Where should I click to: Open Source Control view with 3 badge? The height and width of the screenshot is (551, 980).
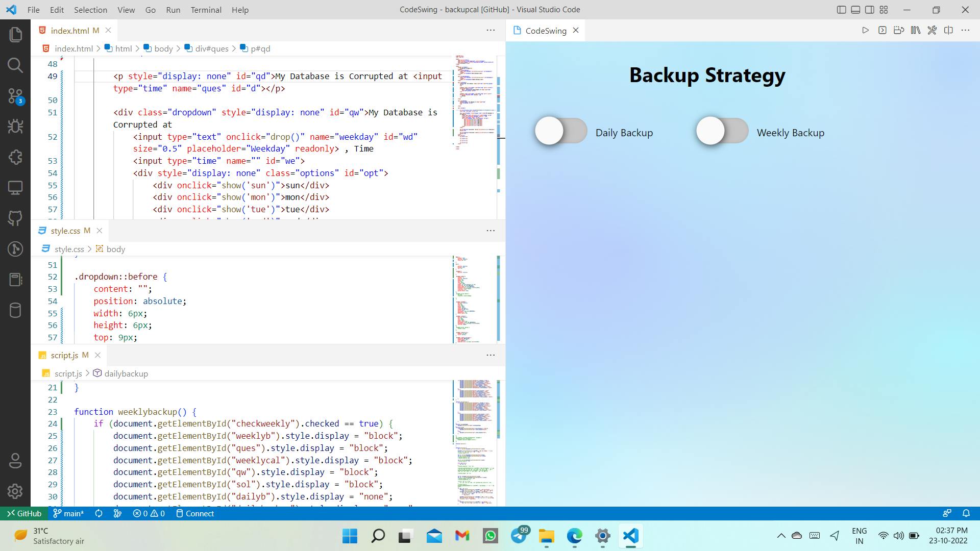click(x=15, y=96)
